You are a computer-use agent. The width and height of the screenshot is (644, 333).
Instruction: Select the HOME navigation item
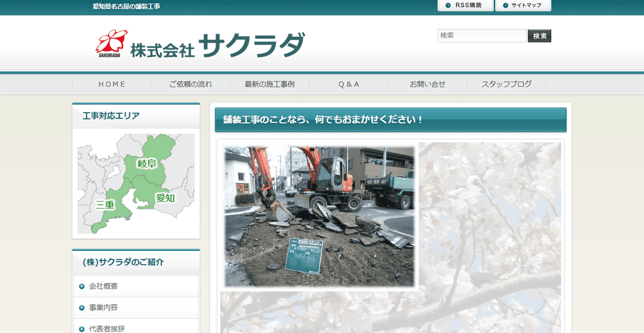111,84
